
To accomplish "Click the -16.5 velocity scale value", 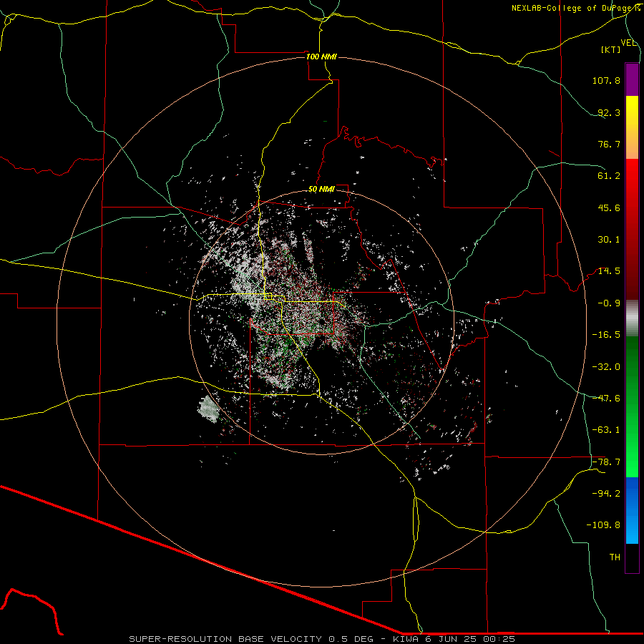I will tap(606, 335).
